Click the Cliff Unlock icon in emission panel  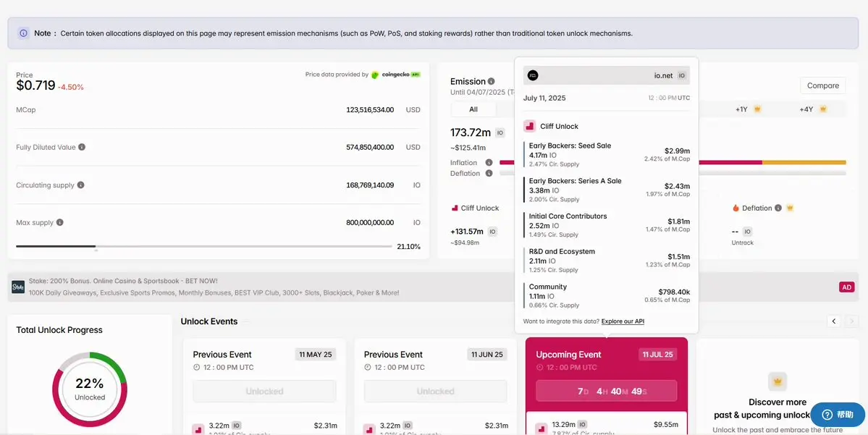(455, 208)
